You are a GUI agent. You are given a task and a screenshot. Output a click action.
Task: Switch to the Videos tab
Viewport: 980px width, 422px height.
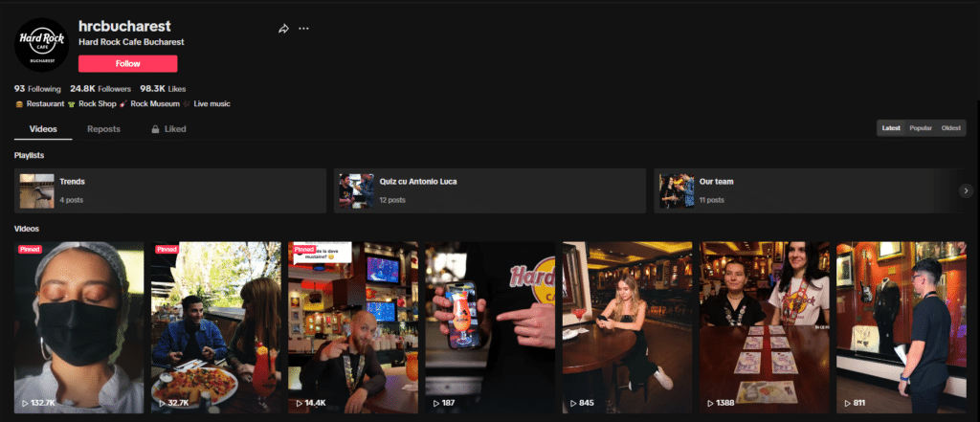tap(43, 129)
